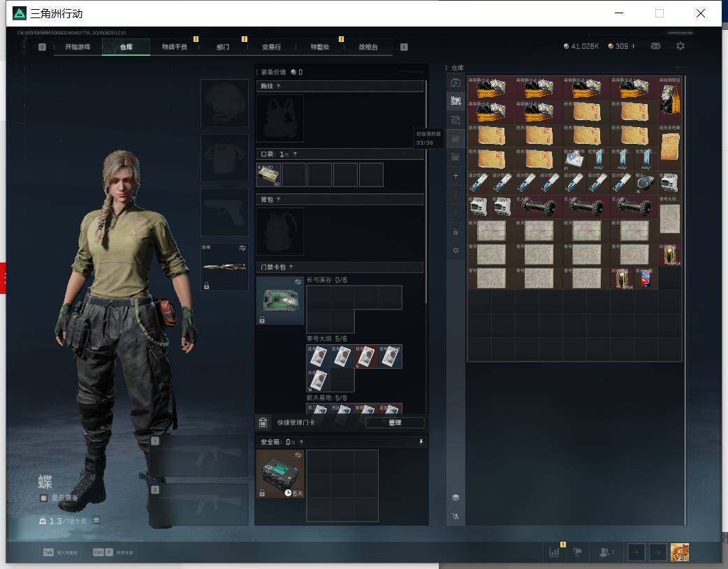The image size is (728, 569).
Task: Click the Tab shortcut hint in the bottom bar
Action: tap(60, 552)
